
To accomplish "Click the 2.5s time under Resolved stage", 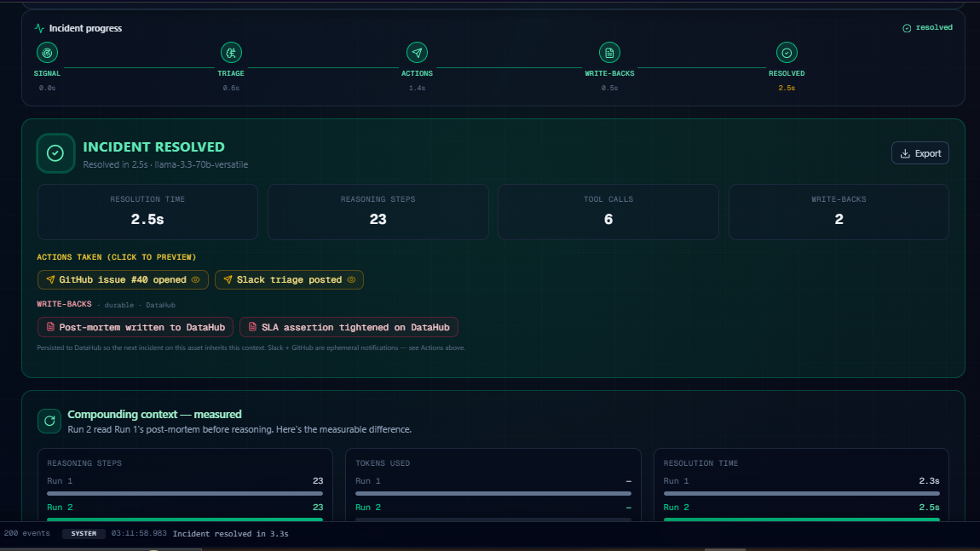I will (787, 88).
